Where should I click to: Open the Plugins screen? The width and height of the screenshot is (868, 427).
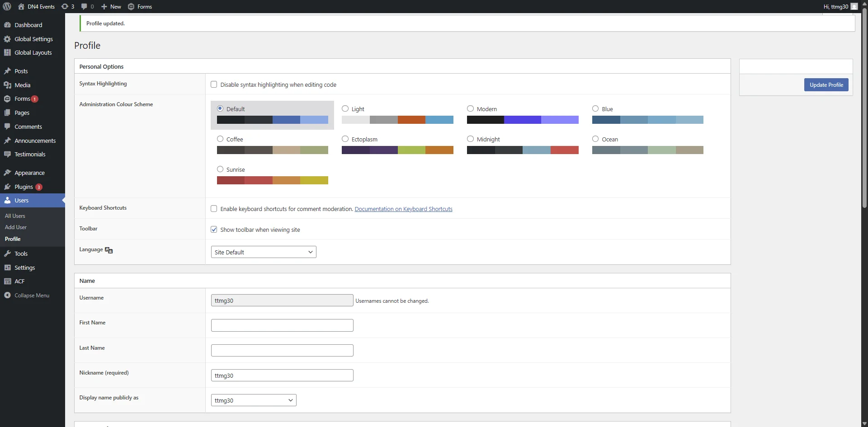pos(24,187)
